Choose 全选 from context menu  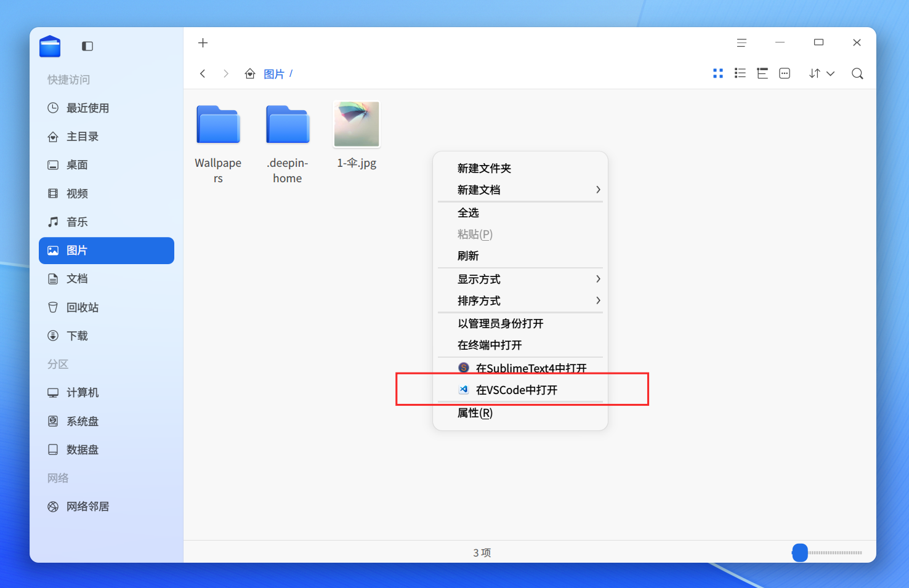(520, 213)
